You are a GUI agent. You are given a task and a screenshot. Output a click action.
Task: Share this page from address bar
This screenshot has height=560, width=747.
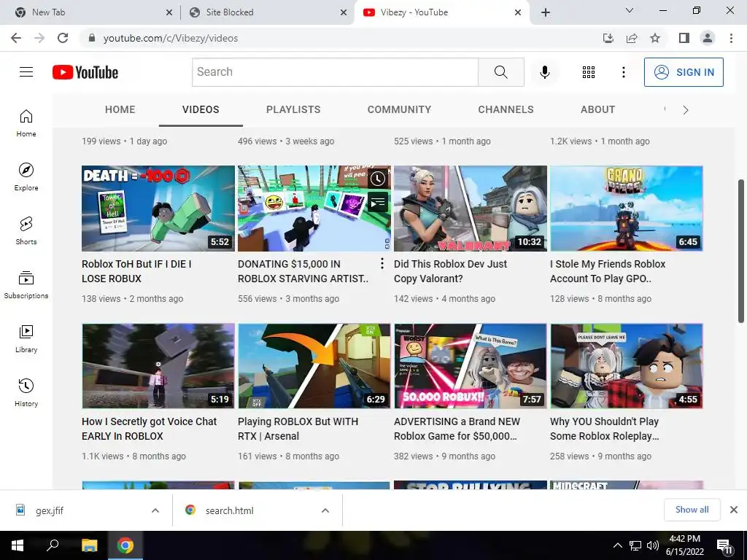click(632, 38)
